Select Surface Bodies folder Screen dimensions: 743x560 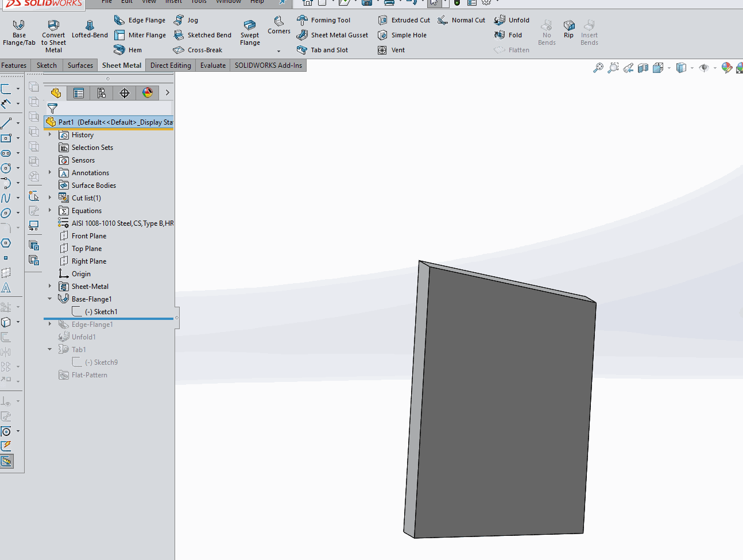[x=87, y=186]
